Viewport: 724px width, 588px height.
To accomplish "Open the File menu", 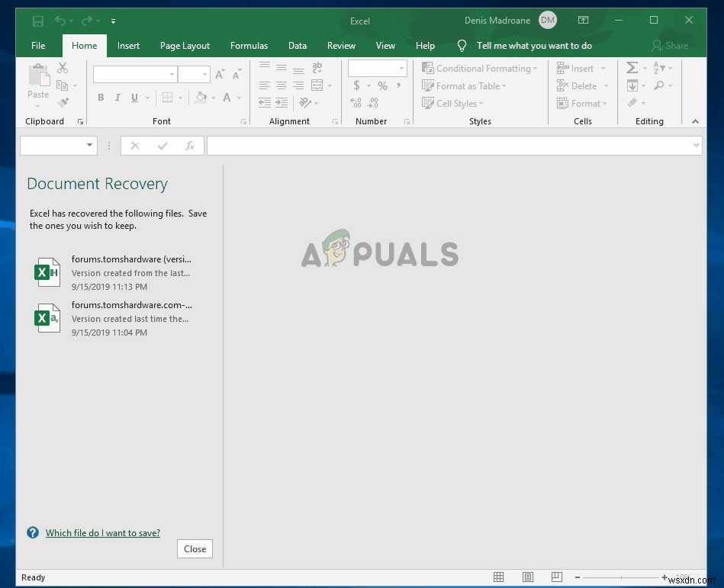I will click(x=38, y=46).
